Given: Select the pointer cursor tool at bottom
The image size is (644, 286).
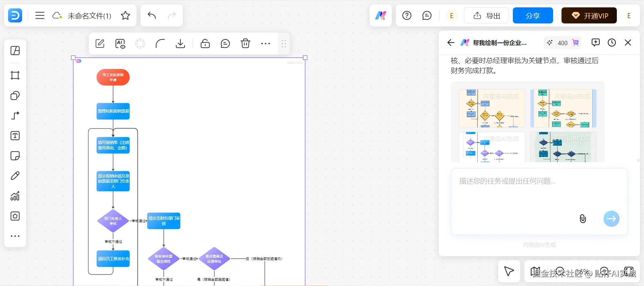Looking at the screenshot, I should click(x=509, y=271).
